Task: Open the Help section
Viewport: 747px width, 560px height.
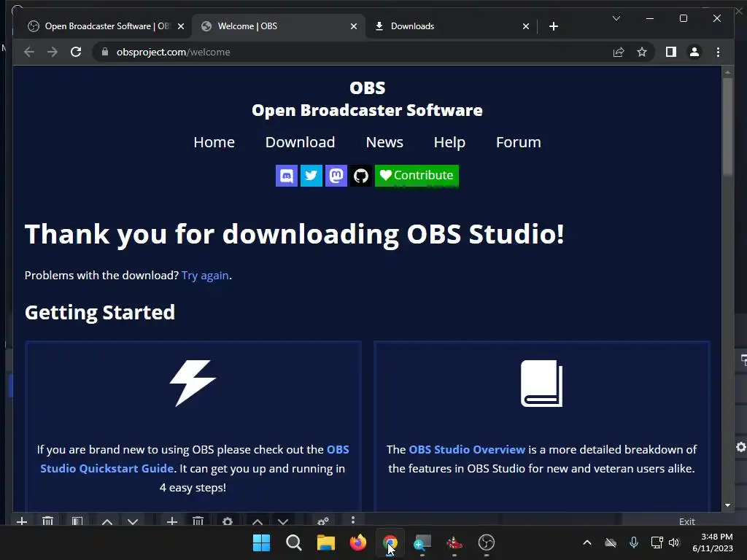Action: click(x=449, y=142)
